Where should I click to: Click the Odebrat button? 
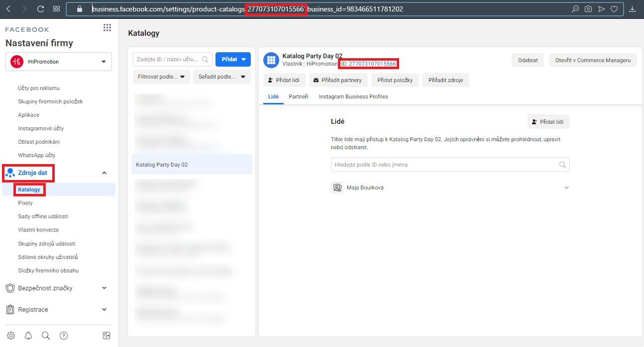[528, 60]
